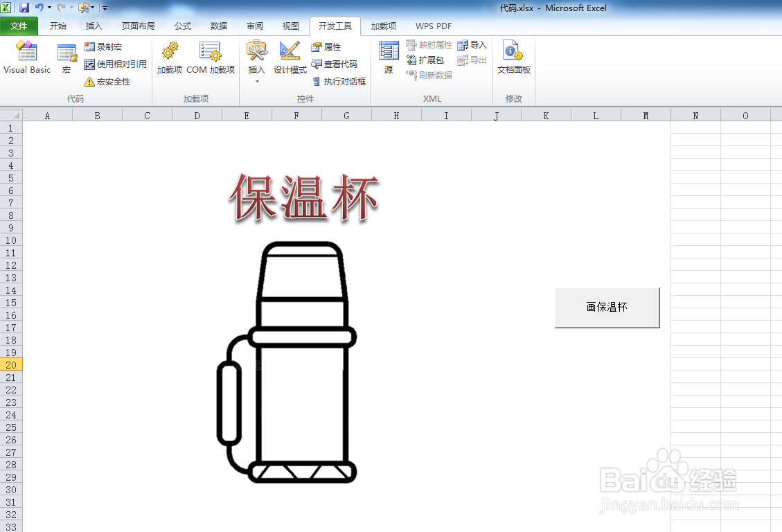Image resolution: width=782 pixels, height=532 pixels.
Task: Toggle 使用相对引用 (Use Relative References)
Action: coord(113,62)
